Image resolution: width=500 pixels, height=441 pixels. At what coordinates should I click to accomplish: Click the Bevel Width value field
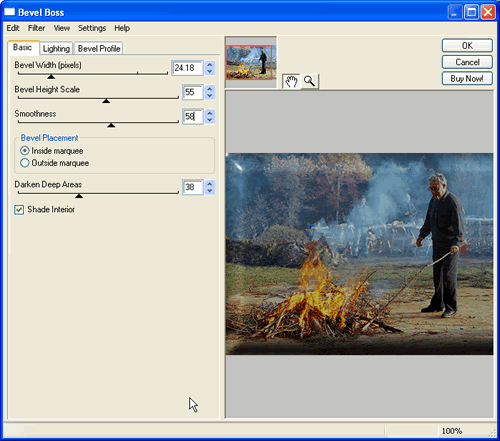187,68
